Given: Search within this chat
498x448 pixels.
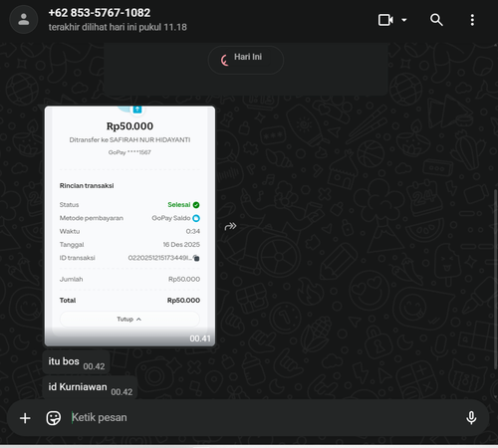Looking at the screenshot, I should (x=436, y=20).
